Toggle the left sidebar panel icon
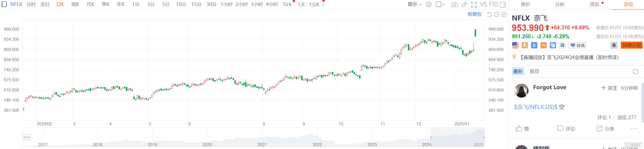This screenshot has width=644, height=149. 4,4
